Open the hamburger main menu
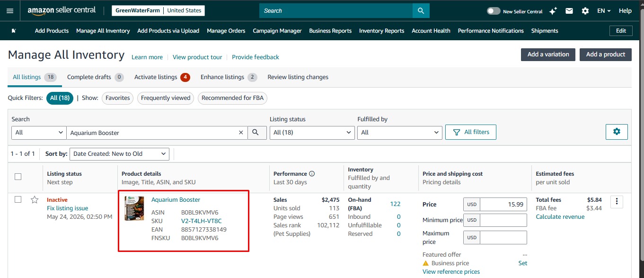The height and width of the screenshot is (278, 644). 10,10
